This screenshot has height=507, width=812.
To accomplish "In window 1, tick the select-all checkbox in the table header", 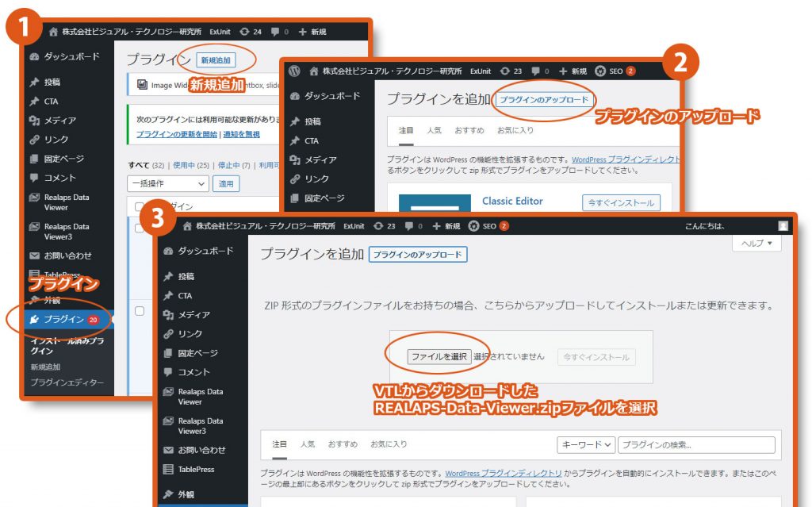I will click(140, 207).
